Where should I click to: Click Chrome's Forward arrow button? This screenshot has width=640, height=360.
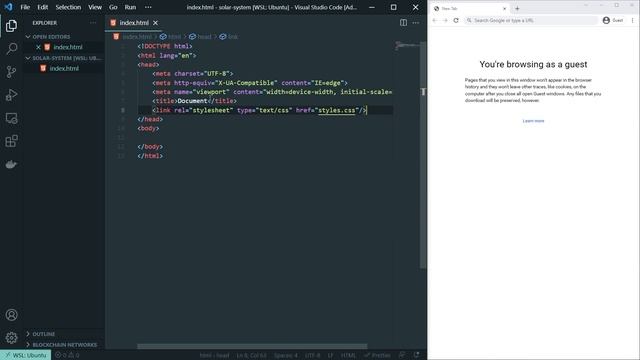coord(445,20)
